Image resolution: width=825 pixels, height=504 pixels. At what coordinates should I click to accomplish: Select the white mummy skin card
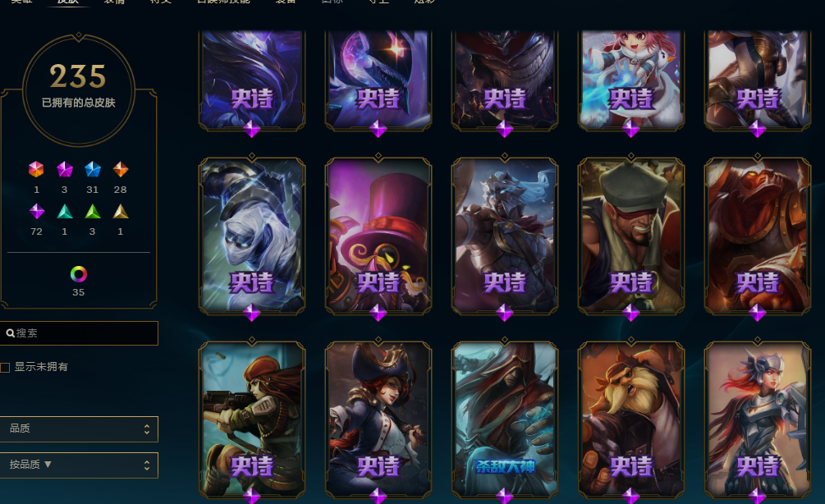(252, 236)
